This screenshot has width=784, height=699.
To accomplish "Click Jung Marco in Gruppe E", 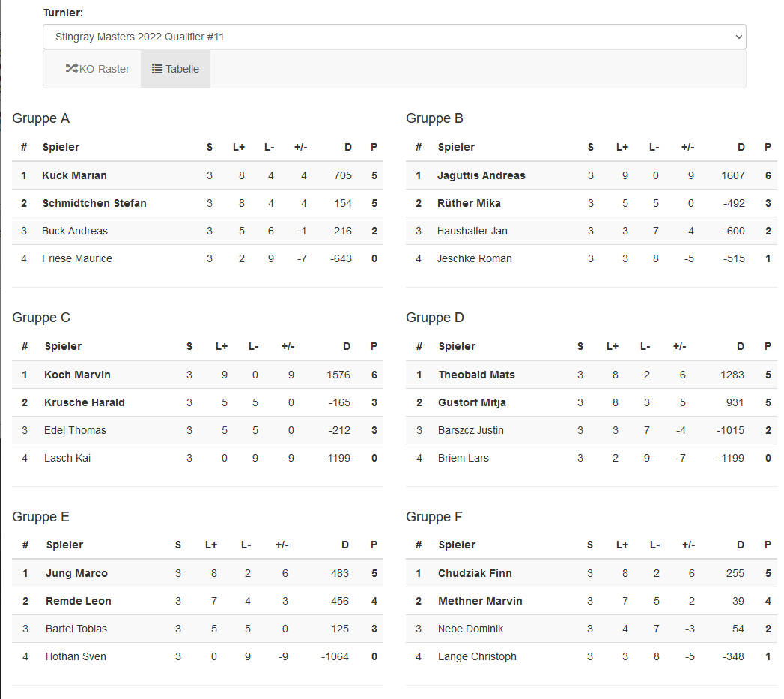I will coord(76,573).
